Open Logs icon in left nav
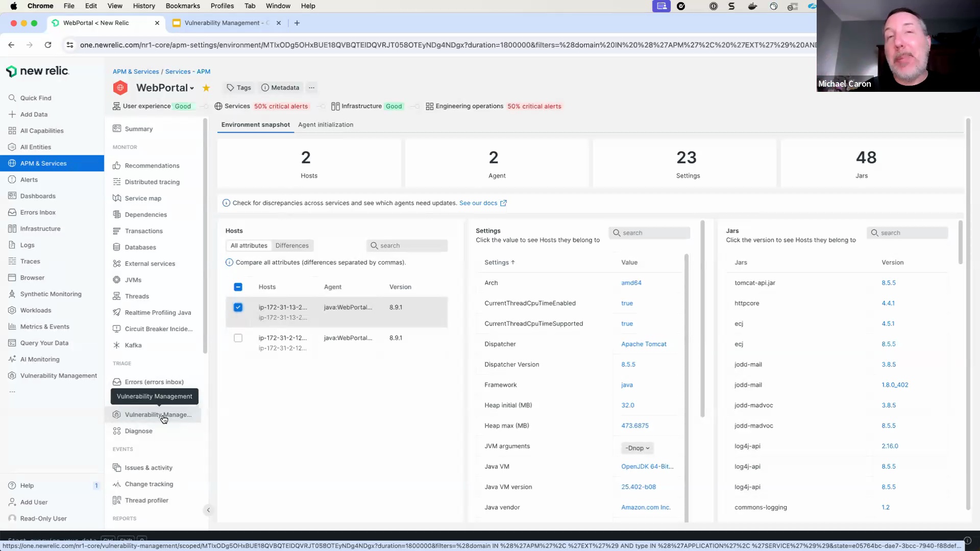 tap(12, 245)
